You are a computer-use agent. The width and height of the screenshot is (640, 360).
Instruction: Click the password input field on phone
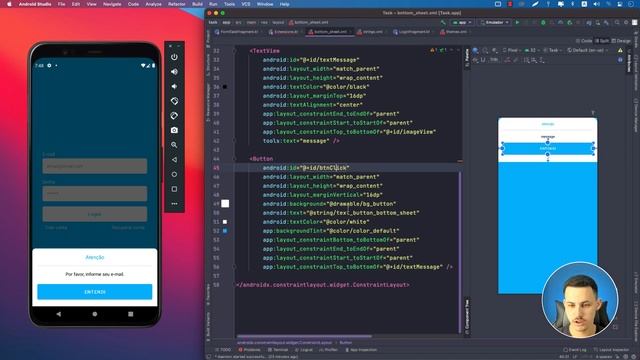point(95,193)
